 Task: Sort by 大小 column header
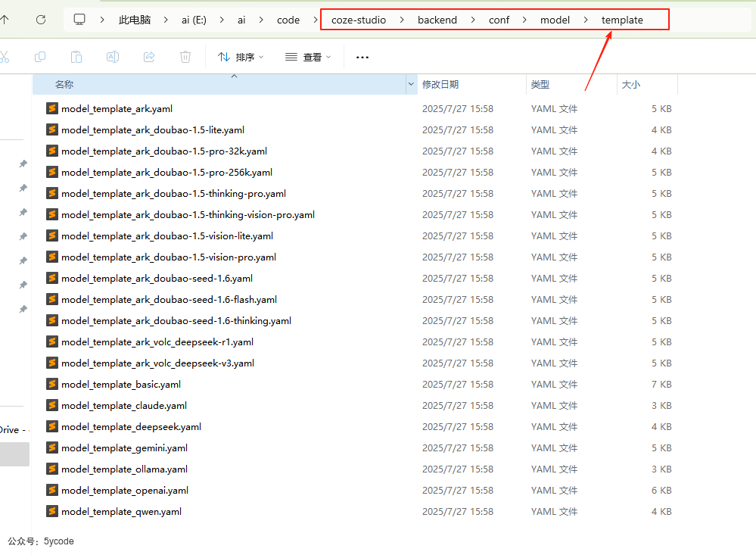631,84
